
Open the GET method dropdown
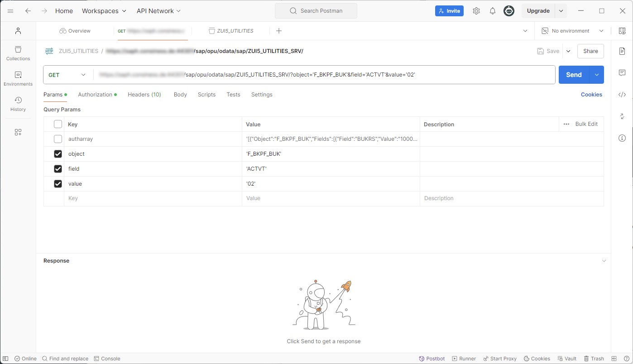[67, 75]
